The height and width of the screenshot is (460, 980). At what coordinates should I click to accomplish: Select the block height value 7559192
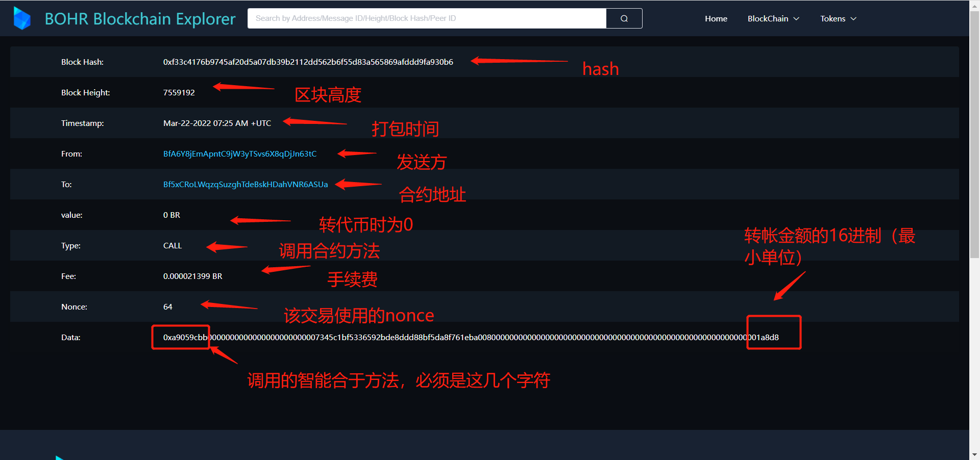pos(179,92)
